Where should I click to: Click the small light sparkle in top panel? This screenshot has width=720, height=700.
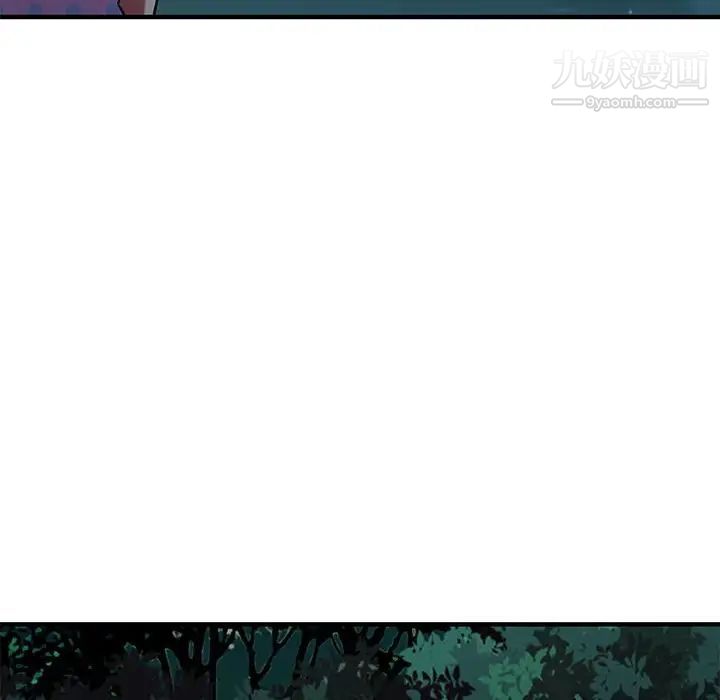click(630, 10)
